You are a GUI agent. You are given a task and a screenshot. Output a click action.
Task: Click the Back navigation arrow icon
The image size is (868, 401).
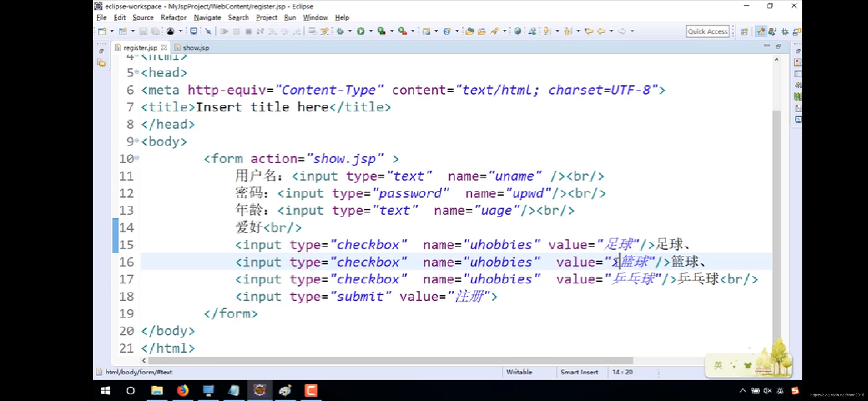coord(601,32)
